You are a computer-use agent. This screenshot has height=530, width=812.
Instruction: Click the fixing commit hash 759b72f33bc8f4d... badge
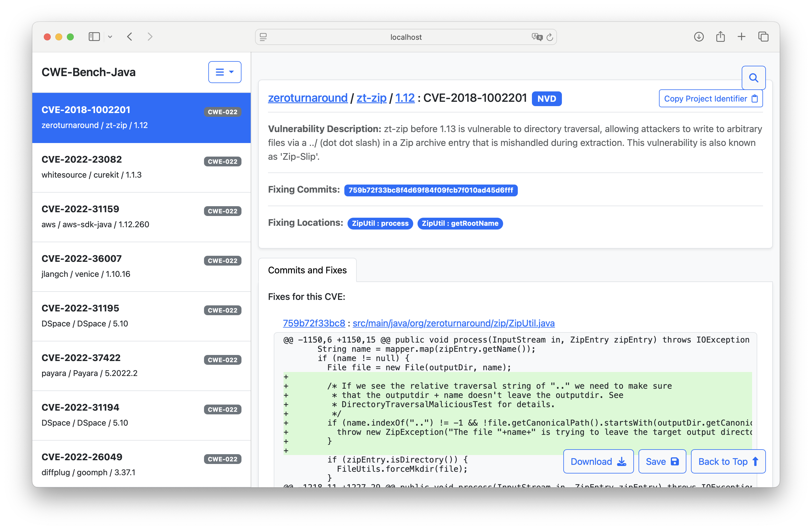430,190
